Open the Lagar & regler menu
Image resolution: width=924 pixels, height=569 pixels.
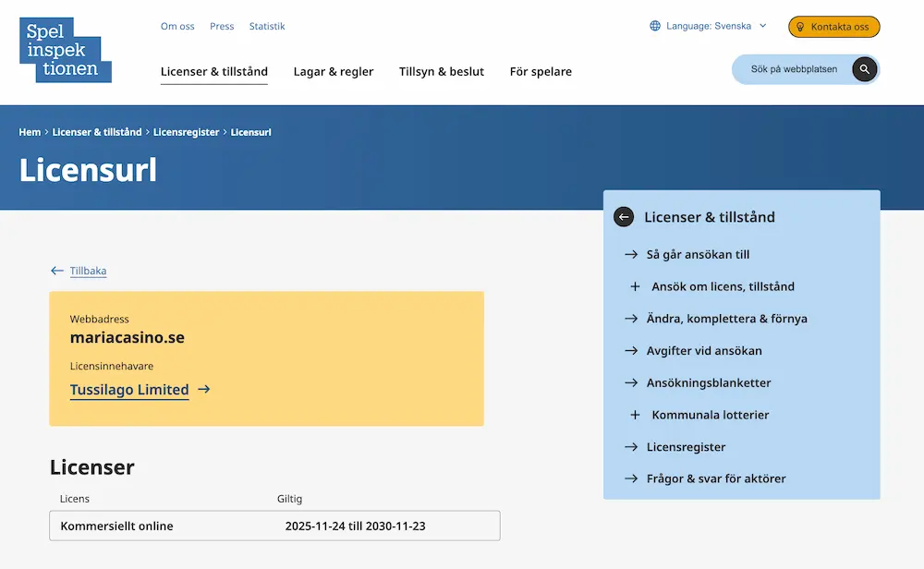(334, 72)
